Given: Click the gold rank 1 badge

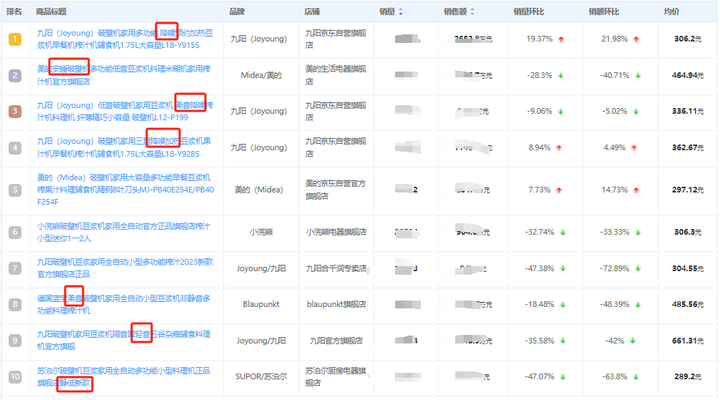Looking at the screenshot, I should tap(15, 39).
